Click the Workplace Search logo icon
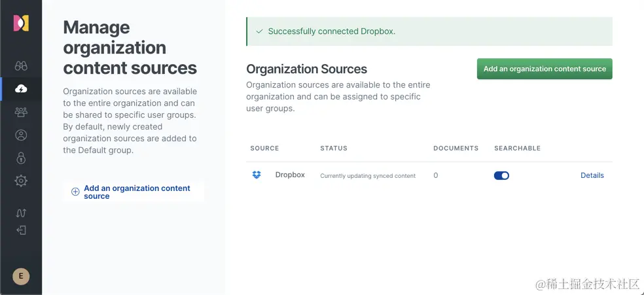This screenshot has height=295, width=644. [21, 23]
